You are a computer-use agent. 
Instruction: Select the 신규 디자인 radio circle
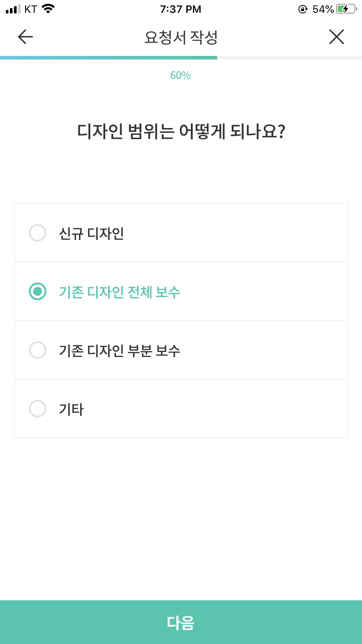tap(38, 233)
